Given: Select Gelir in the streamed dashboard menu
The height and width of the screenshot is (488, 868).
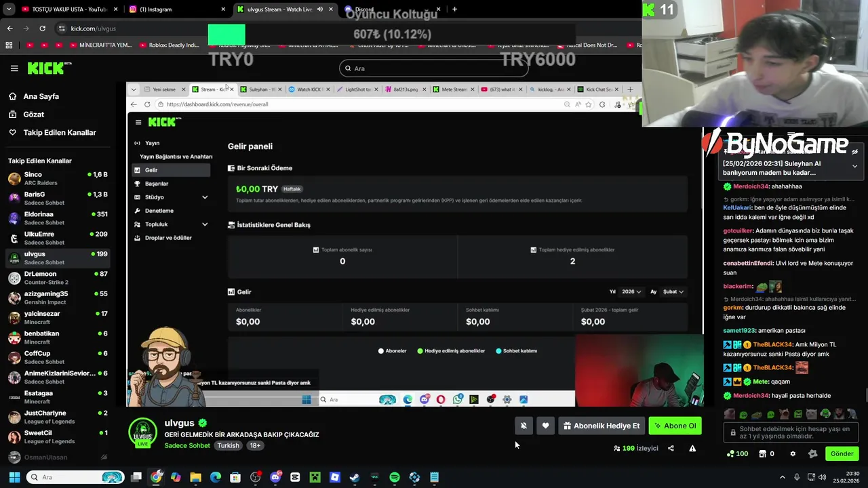Looking at the screenshot, I should point(171,170).
